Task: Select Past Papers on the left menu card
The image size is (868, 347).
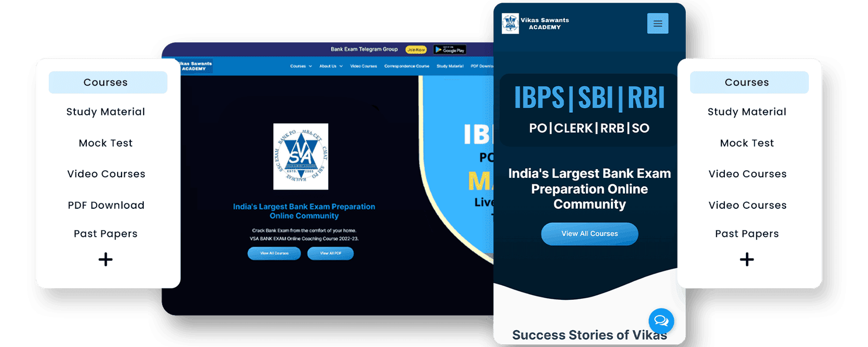Action: 106,234
